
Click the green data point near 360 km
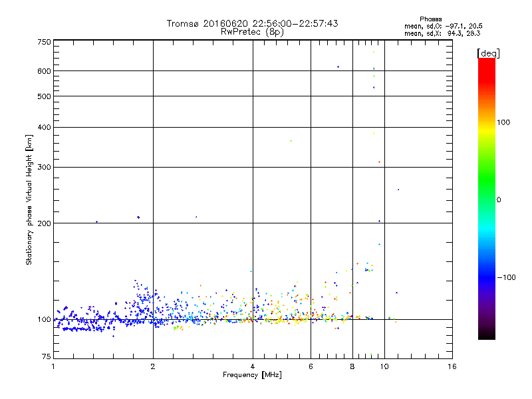click(x=291, y=141)
